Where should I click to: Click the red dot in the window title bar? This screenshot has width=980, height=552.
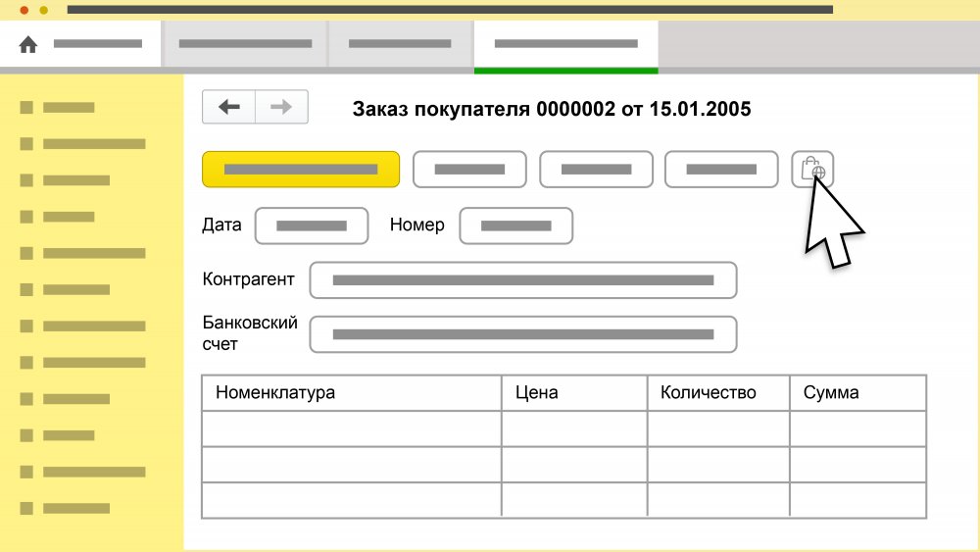pyautogui.click(x=24, y=9)
